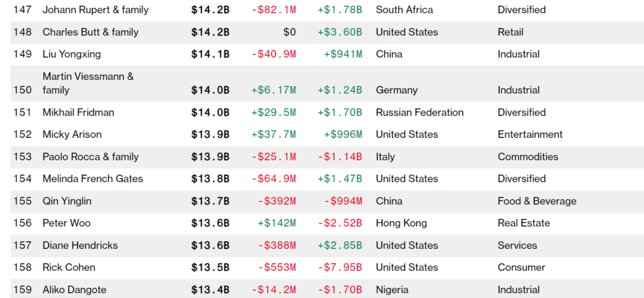Click the Food & Beverage industry cell
The image size is (644, 298).
point(537,201)
